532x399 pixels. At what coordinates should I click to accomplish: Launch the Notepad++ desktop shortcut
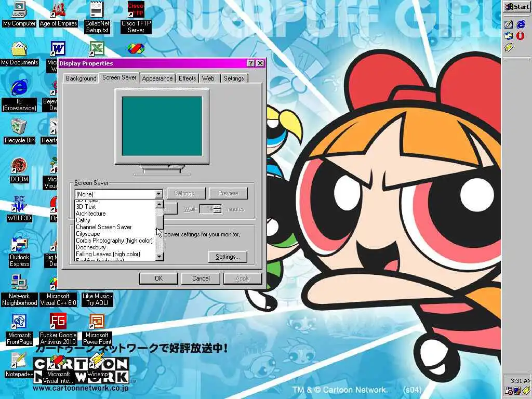click(x=19, y=365)
